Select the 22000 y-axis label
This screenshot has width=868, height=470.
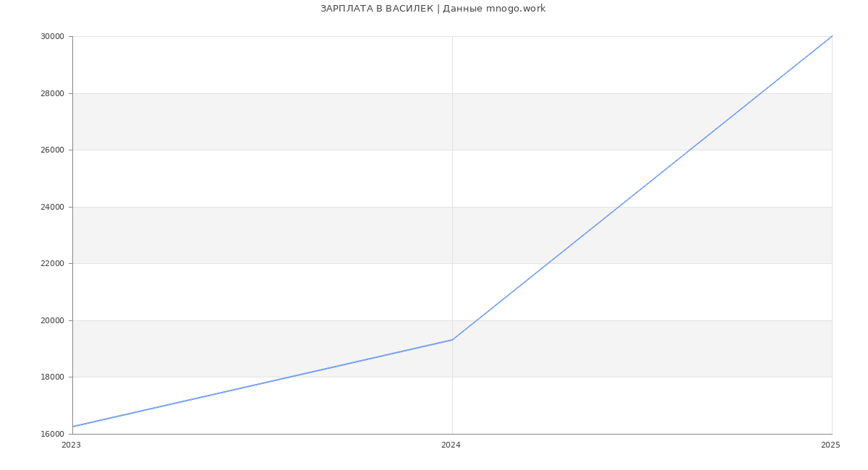coord(52,264)
